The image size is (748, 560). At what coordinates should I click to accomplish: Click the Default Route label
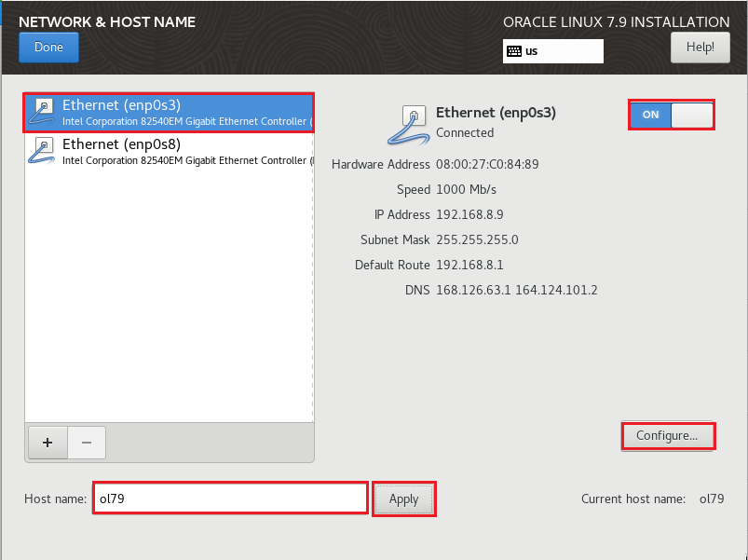pos(392,265)
